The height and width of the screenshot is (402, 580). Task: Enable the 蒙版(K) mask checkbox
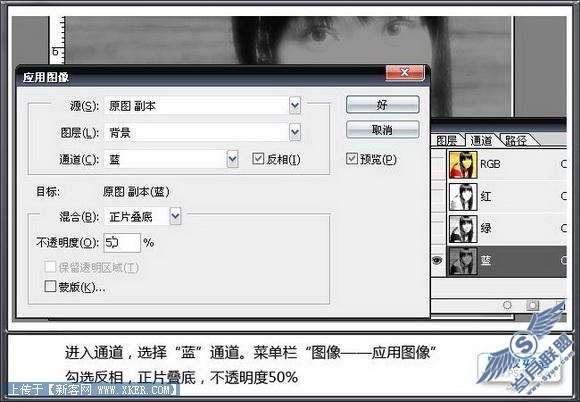[x=50, y=286]
